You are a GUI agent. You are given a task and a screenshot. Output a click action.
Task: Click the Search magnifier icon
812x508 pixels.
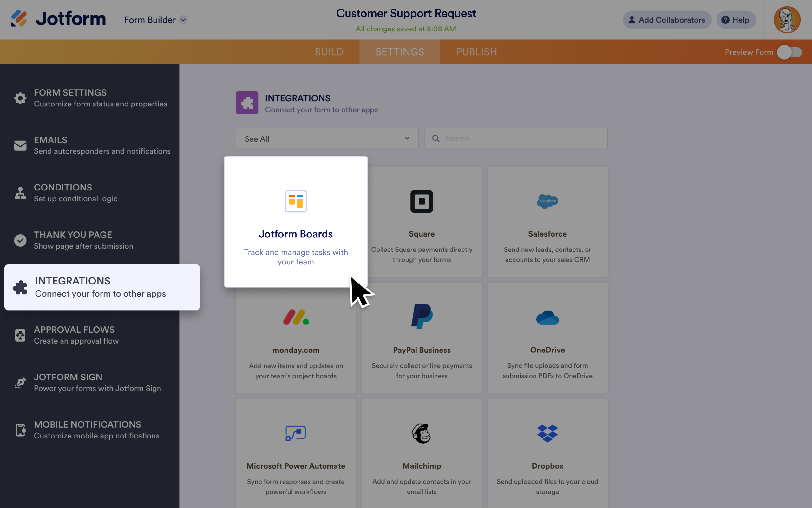(435, 138)
